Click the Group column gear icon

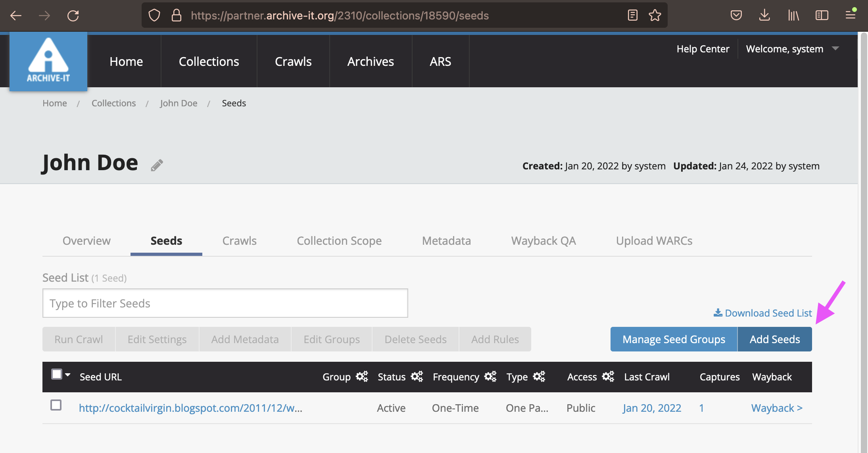tap(362, 376)
